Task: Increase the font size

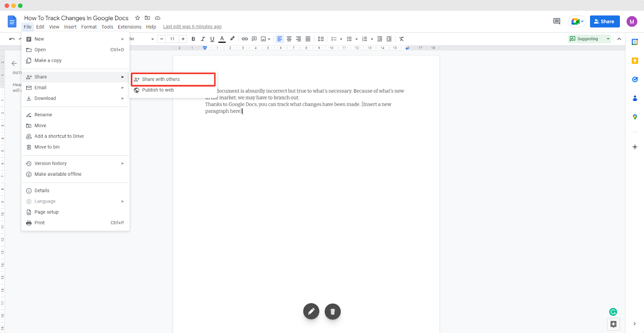Action: (x=183, y=39)
